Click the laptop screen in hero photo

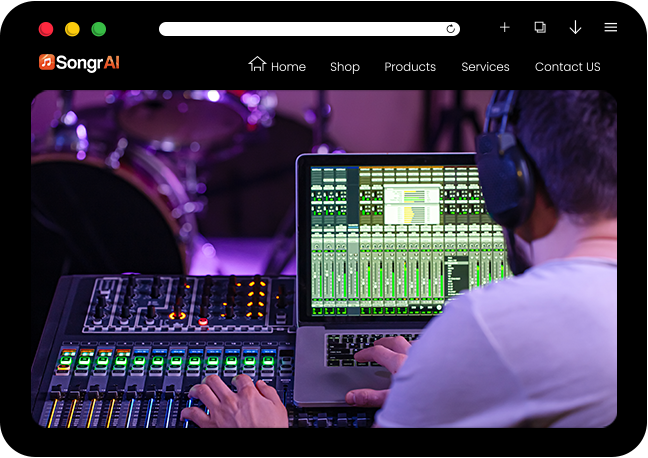pos(400,235)
